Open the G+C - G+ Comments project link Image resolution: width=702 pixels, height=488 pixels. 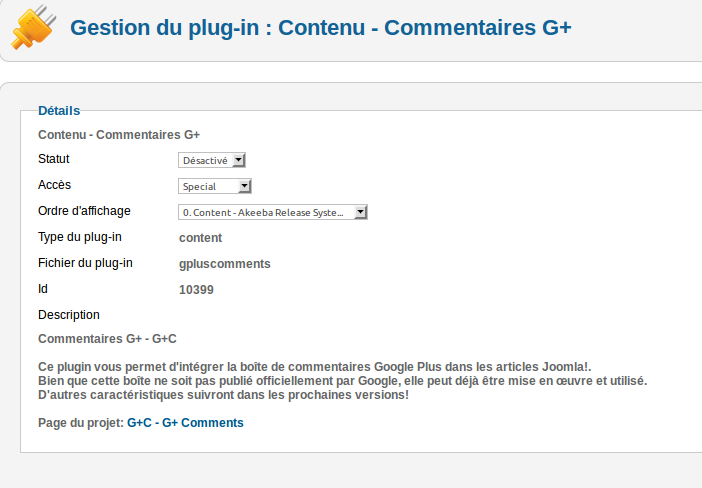point(185,423)
